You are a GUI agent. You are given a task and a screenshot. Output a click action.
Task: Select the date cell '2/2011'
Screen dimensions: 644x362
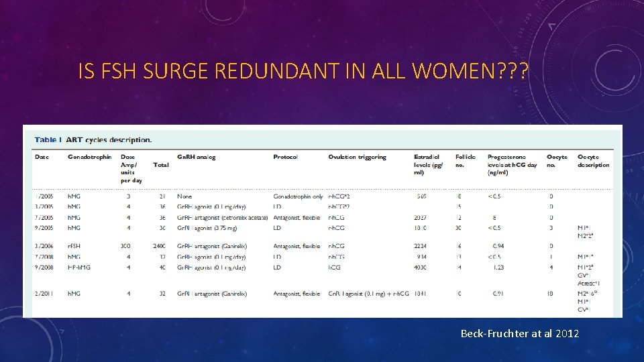[x=44, y=294]
